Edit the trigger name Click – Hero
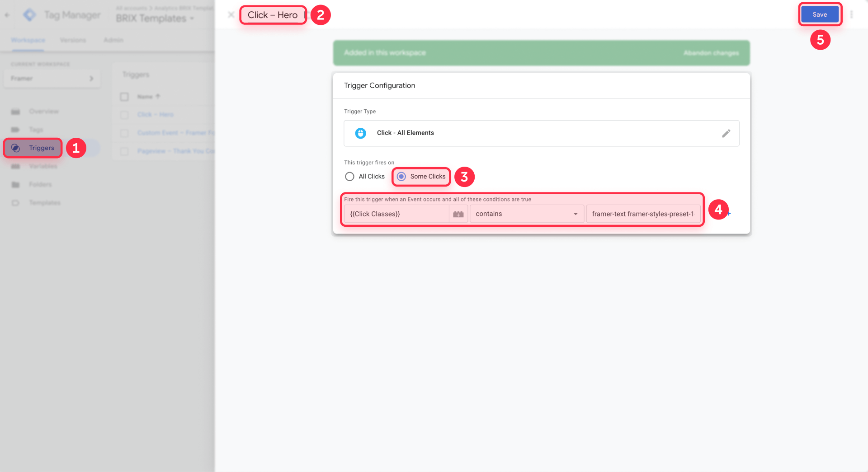This screenshot has width=868, height=472. pyautogui.click(x=273, y=15)
